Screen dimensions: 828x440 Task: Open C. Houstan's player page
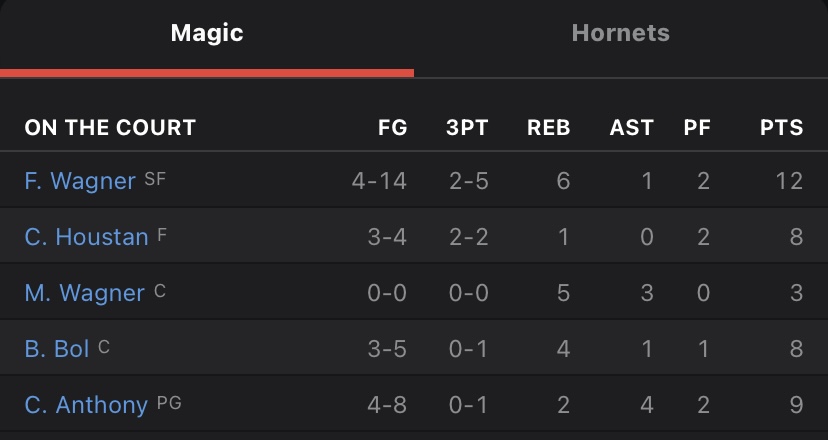coord(87,237)
